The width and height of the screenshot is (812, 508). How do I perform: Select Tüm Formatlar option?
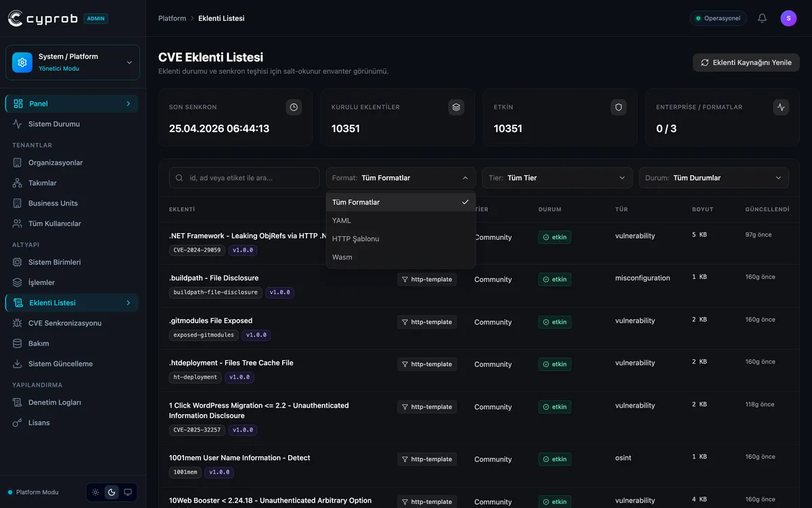401,203
